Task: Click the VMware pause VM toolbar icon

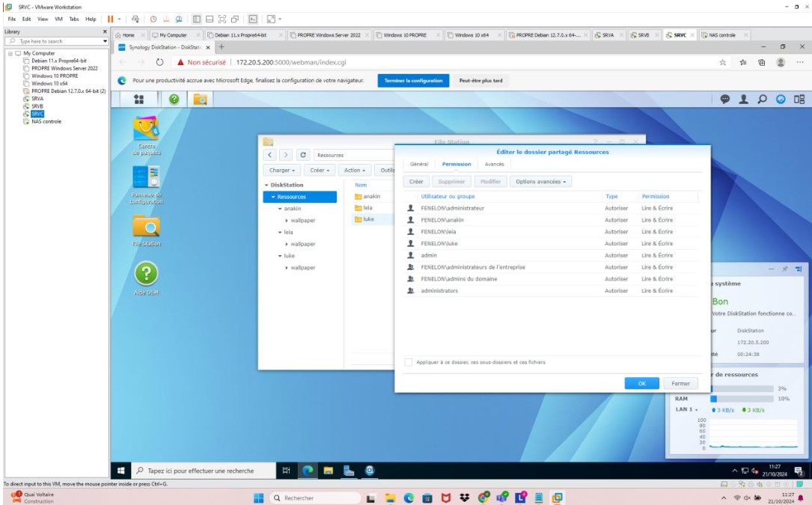Action: point(110,19)
